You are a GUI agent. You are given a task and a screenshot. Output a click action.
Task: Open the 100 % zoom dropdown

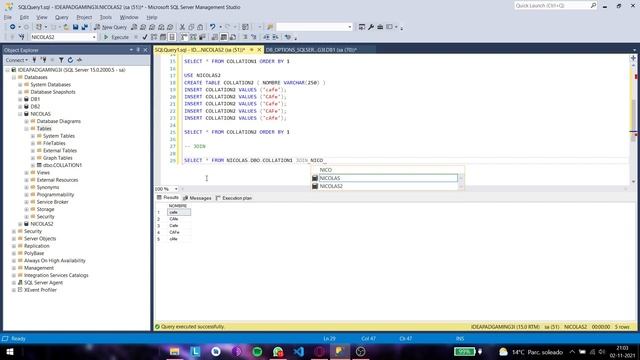click(x=176, y=189)
